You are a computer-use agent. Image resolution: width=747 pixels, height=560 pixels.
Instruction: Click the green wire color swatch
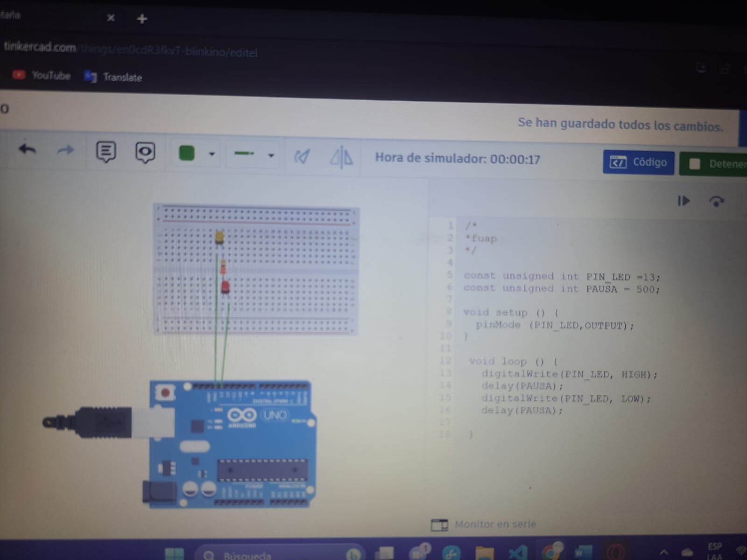point(187,153)
